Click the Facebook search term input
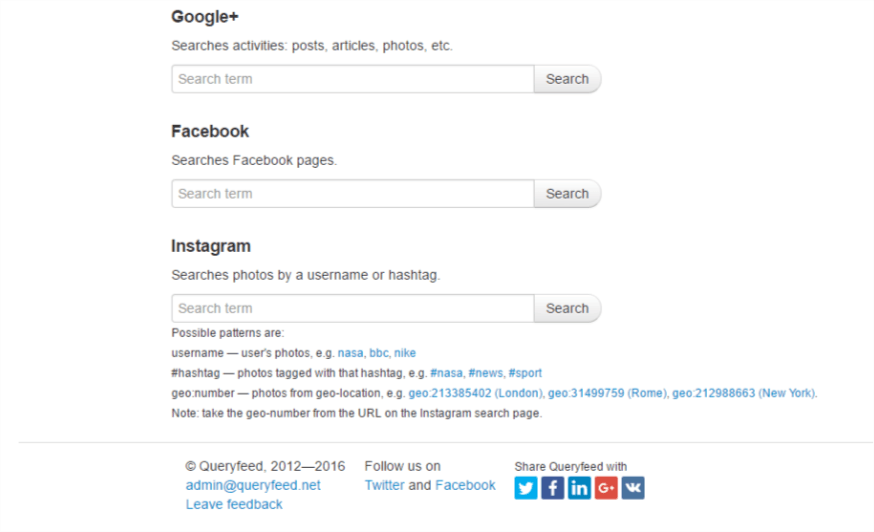This screenshot has width=874, height=532. 352,194
